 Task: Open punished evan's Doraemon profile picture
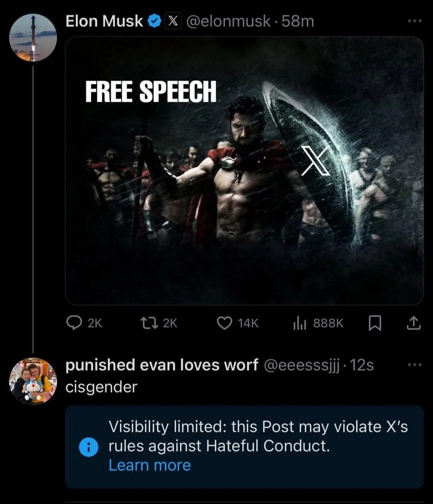tap(33, 381)
